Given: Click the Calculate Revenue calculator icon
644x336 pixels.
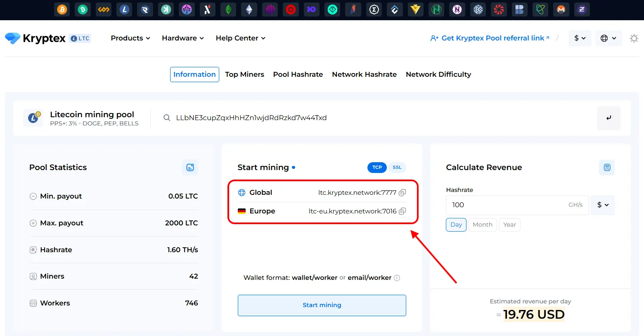Looking at the screenshot, I should tap(607, 168).
